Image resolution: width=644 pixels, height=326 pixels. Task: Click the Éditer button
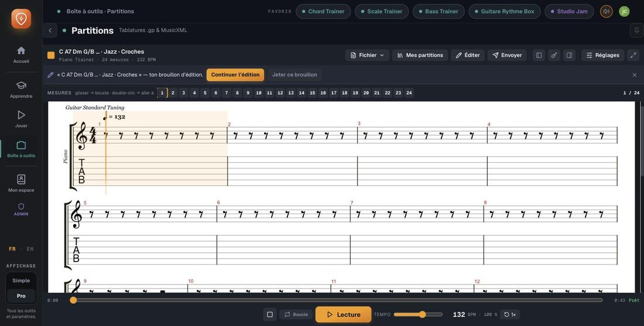tap(468, 55)
